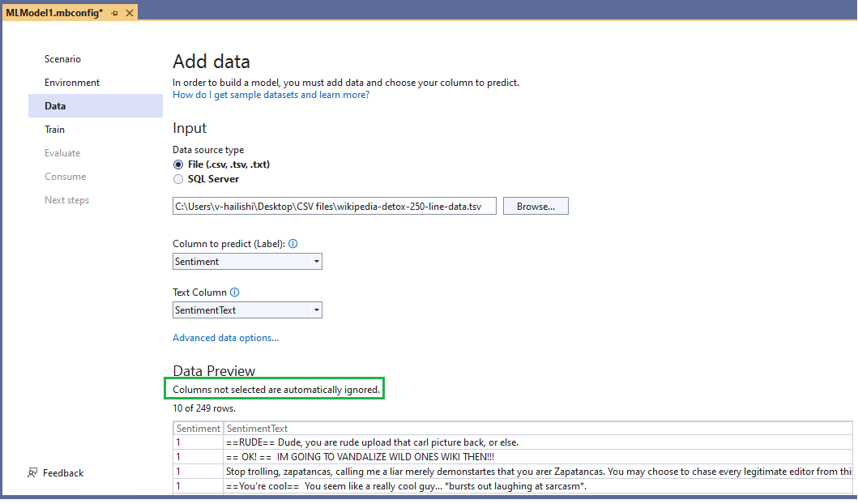Open Advanced data options

pyautogui.click(x=226, y=337)
